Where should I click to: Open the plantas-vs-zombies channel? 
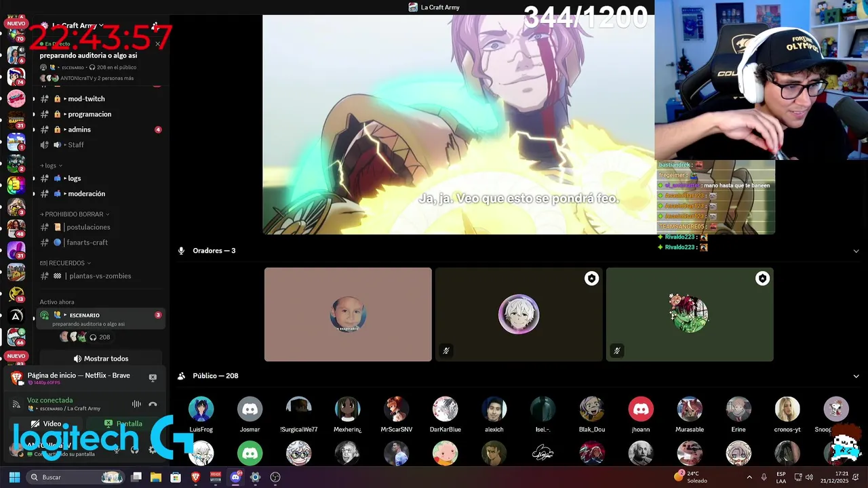[x=98, y=276]
